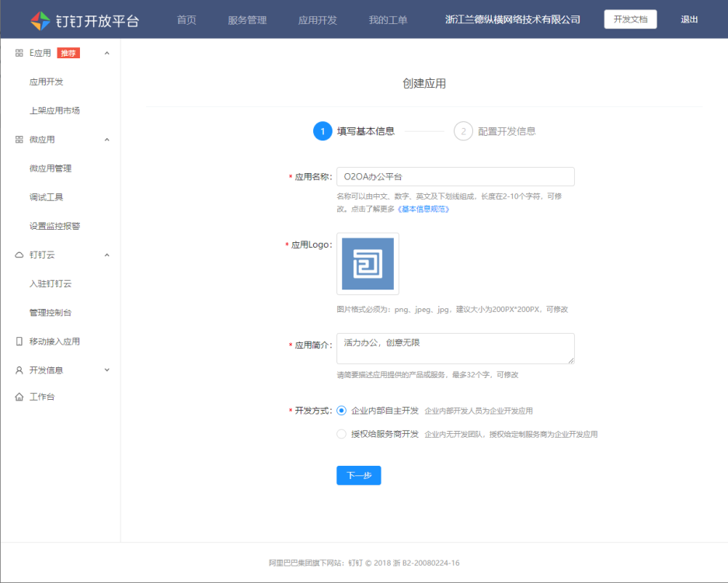This screenshot has height=583, width=728.
Task: Click the 钉钉云 cloud icon
Action: (x=19, y=255)
